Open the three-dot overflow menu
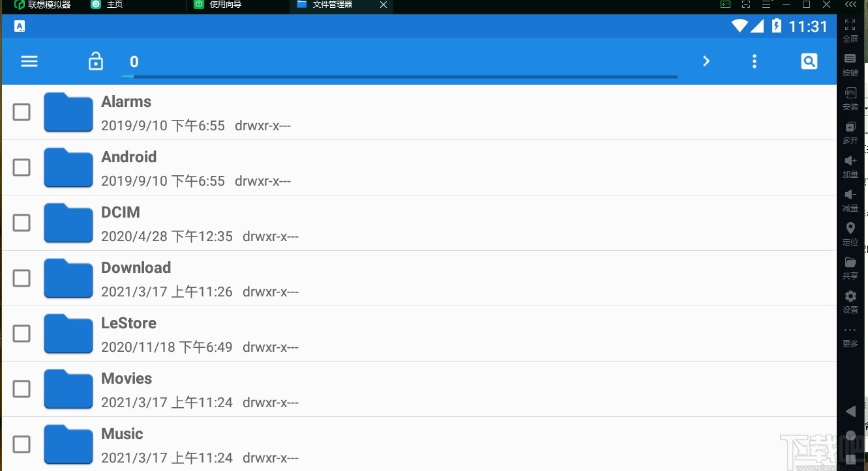This screenshot has width=868, height=471. click(x=755, y=61)
